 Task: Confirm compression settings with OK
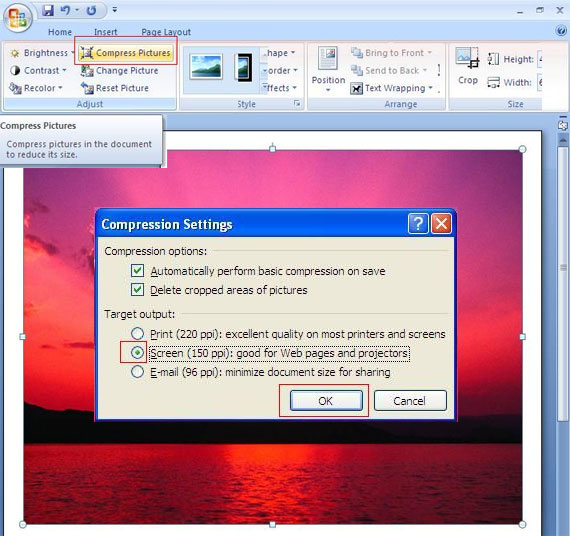[326, 401]
